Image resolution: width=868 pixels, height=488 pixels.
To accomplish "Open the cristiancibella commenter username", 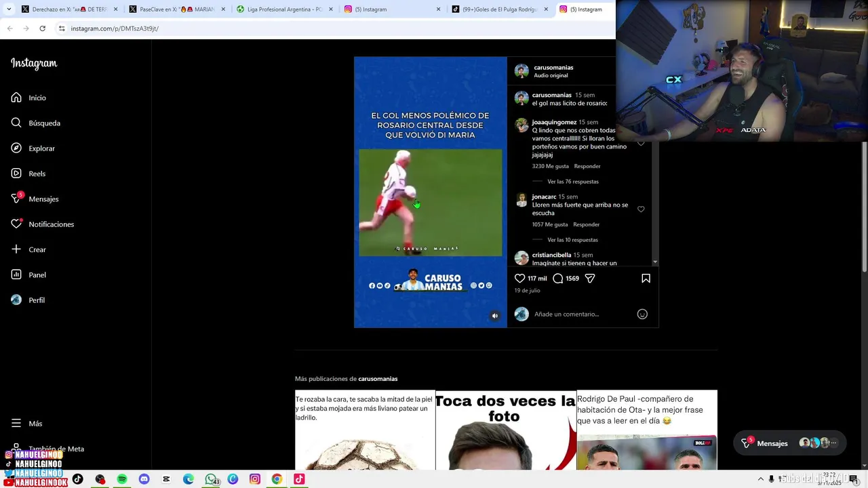I will coord(551,255).
